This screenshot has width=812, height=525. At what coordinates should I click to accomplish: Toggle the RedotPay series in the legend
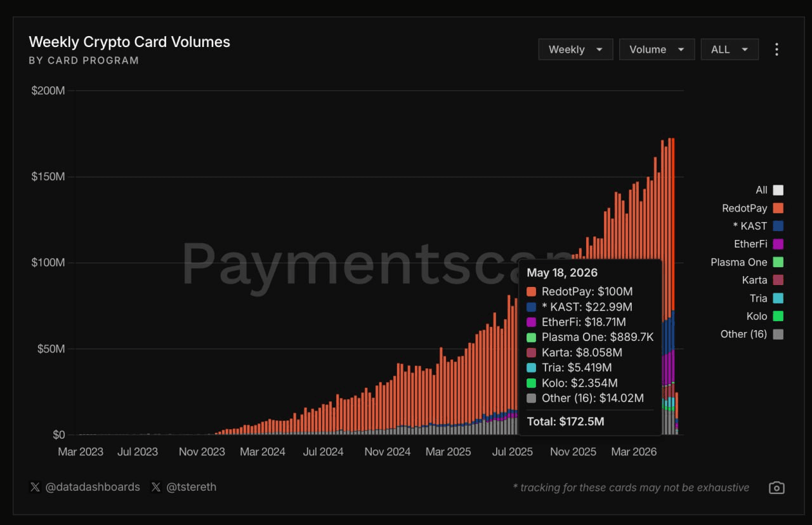[x=753, y=208]
